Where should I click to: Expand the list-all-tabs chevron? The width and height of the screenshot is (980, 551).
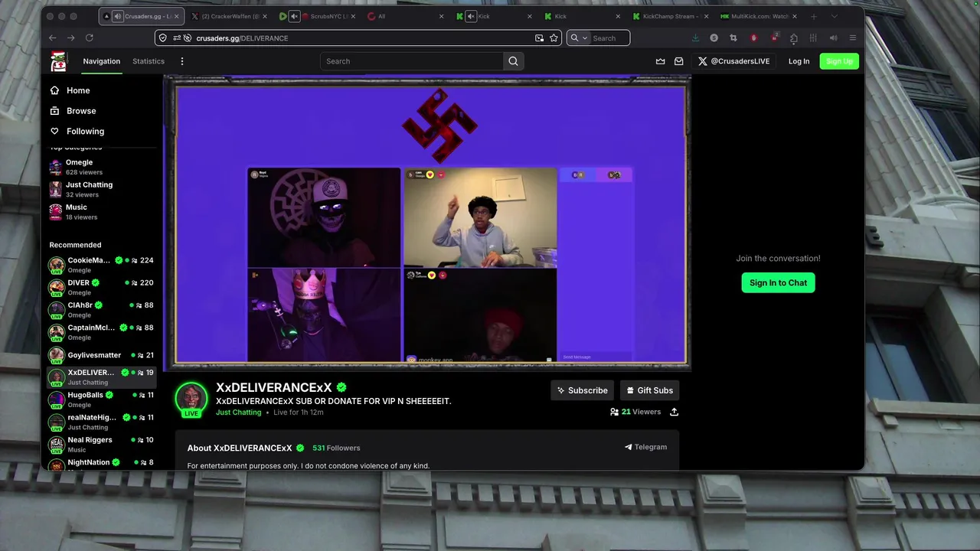coord(835,16)
